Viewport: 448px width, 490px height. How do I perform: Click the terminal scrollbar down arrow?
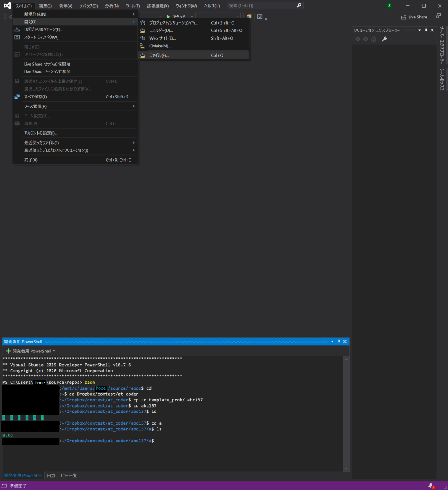[x=346, y=469]
